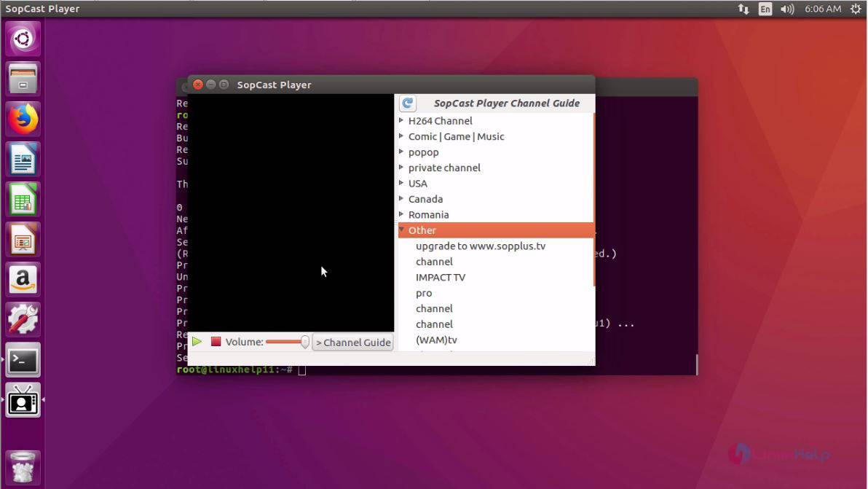This screenshot has height=489, width=868.
Task: Hide the guide with Channel Guide button
Action: coord(353,343)
